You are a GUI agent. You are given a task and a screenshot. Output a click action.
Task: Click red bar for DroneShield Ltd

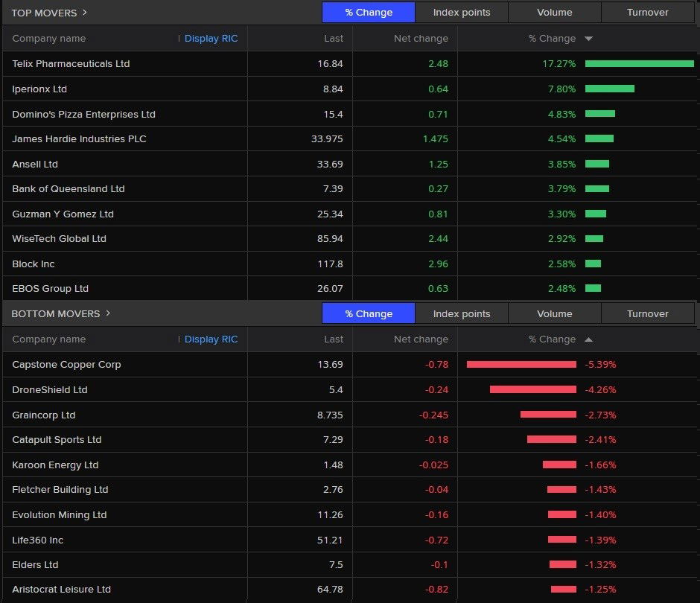click(532, 389)
